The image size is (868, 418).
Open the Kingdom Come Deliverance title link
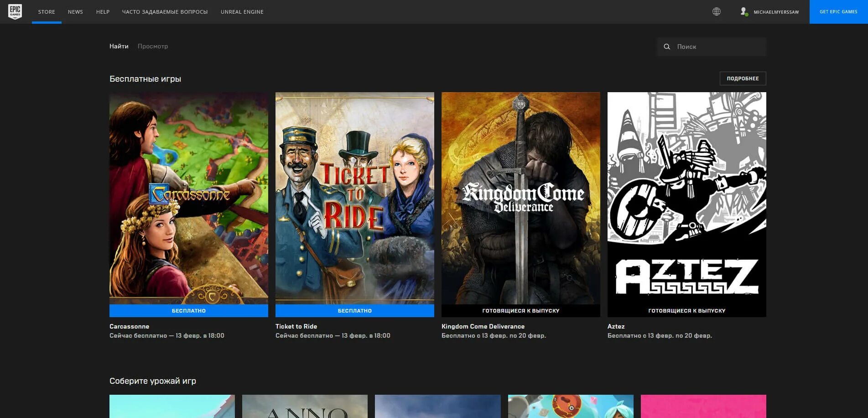tap(483, 326)
